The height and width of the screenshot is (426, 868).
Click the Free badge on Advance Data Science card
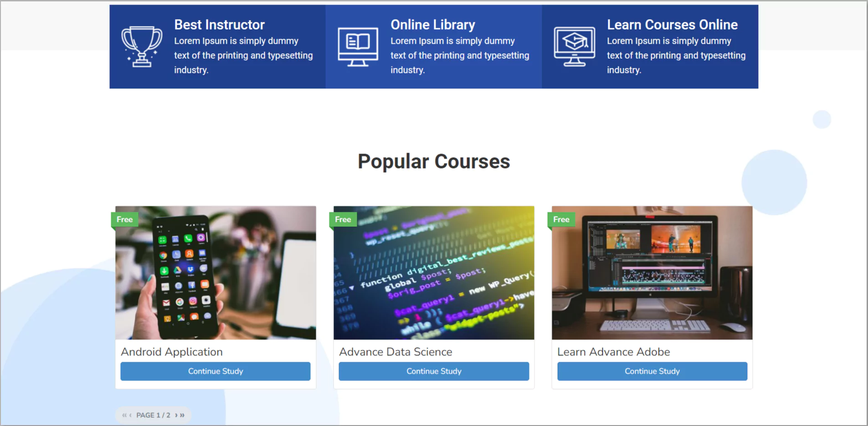[343, 220]
